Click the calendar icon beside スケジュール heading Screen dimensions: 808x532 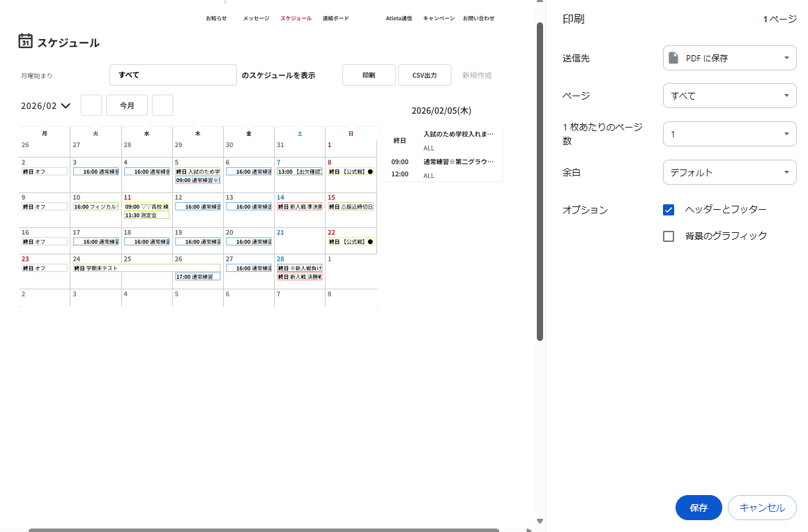[x=25, y=41]
